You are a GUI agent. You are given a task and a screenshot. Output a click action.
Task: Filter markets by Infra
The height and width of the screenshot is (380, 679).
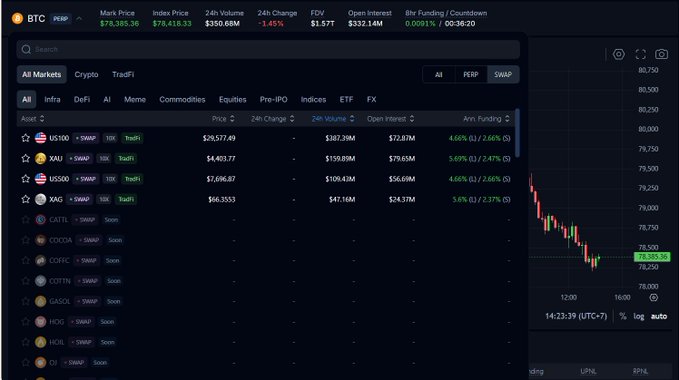tap(52, 100)
